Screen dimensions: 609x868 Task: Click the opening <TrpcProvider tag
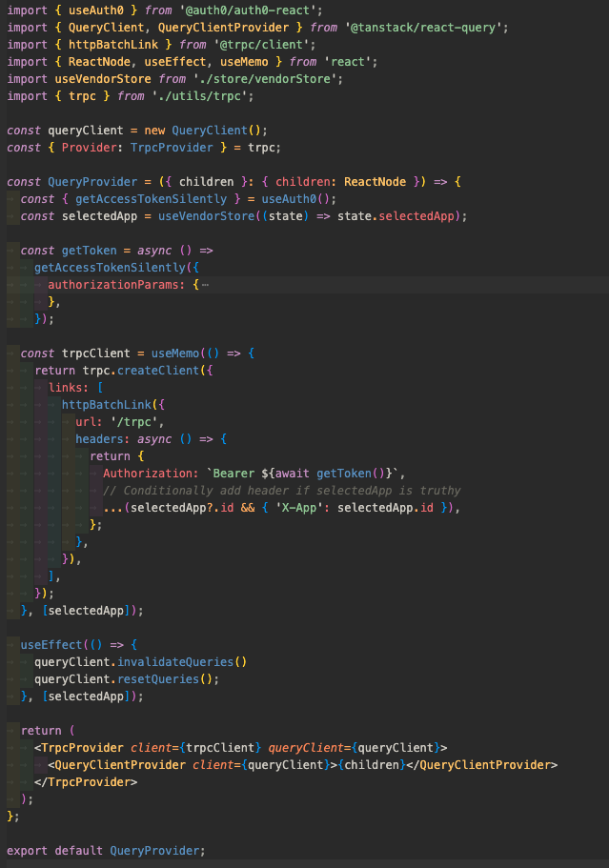(x=79, y=749)
